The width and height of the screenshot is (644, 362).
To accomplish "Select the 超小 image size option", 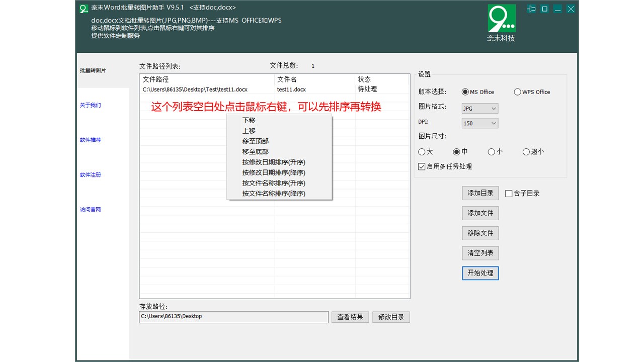I will [x=526, y=151].
